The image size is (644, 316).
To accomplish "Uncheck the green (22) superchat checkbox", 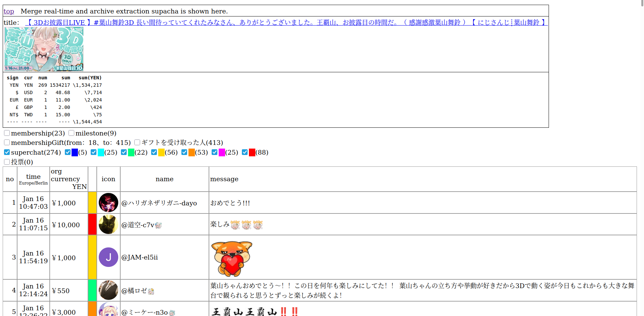I will tap(124, 152).
